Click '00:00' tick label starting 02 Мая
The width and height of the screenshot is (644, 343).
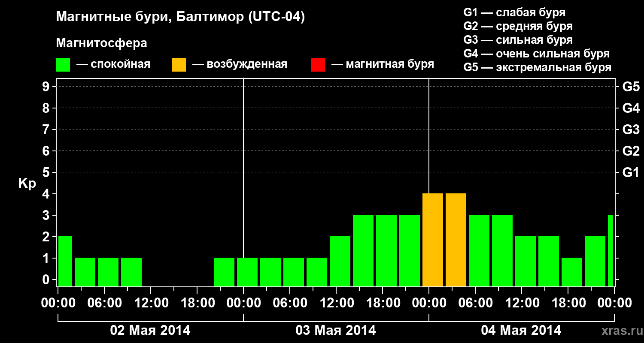(x=58, y=303)
